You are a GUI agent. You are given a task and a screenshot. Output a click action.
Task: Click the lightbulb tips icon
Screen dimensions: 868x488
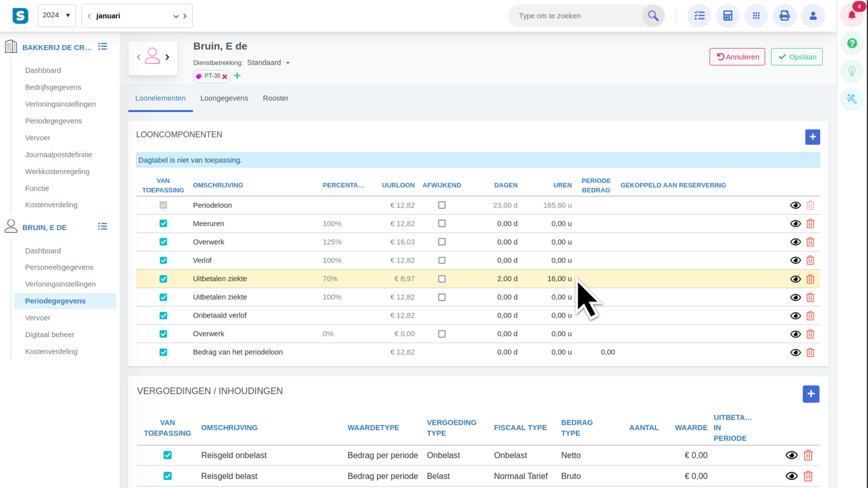coord(852,71)
